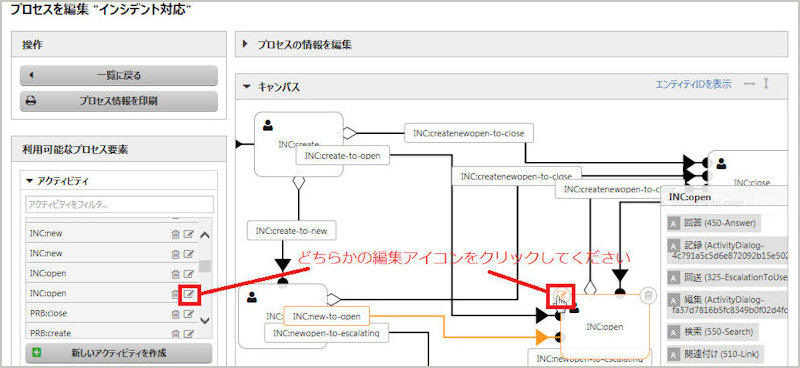The width and height of the screenshot is (800, 368).
Task: Click horizontal expand arrows in canvas header
Action: 749,84
